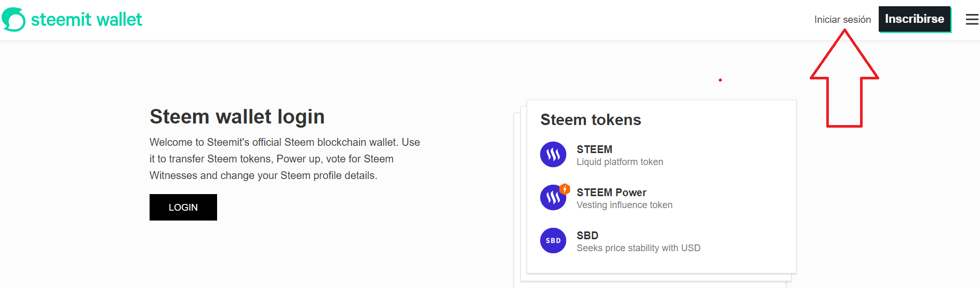Click the SBD token icon
Image resolution: width=980 pixels, height=288 pixels.
pos(553,241)
